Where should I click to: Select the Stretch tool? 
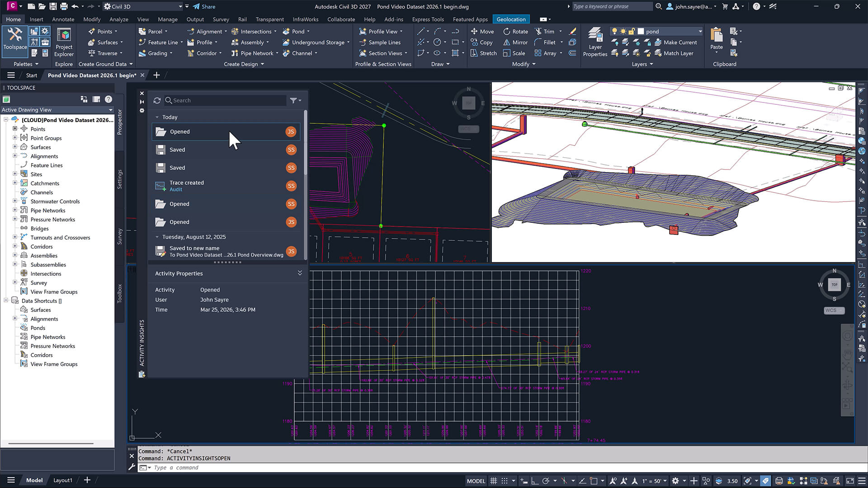pyautogui.click(x=483, y=53)
